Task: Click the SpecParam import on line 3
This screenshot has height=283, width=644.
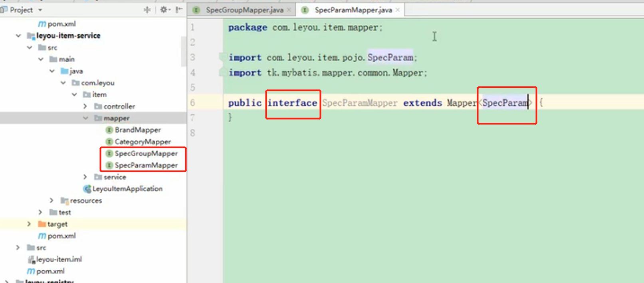Action: pyautogui.click(x=390, y=57)
